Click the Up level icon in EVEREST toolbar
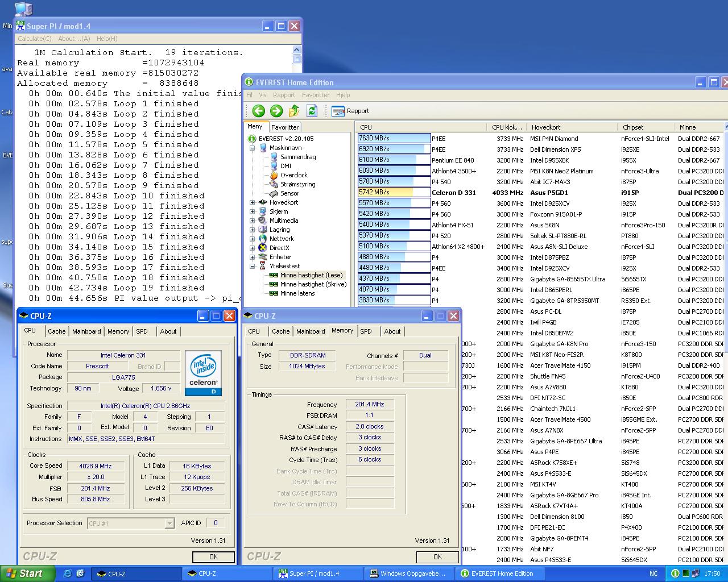Screen dimensions: 728x582 (x=294, y=111)
